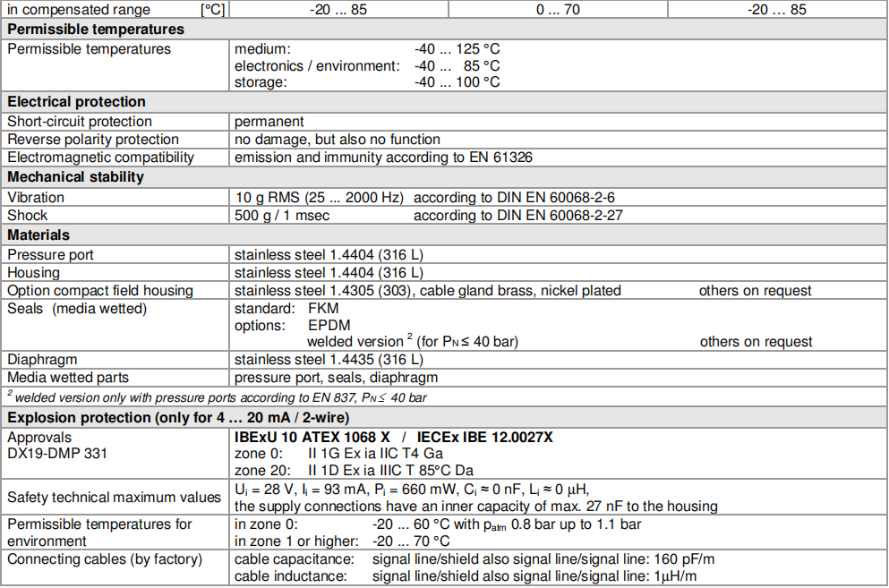
Task: Click the "Short-circuit protection" row label
Action: point(80,122)
